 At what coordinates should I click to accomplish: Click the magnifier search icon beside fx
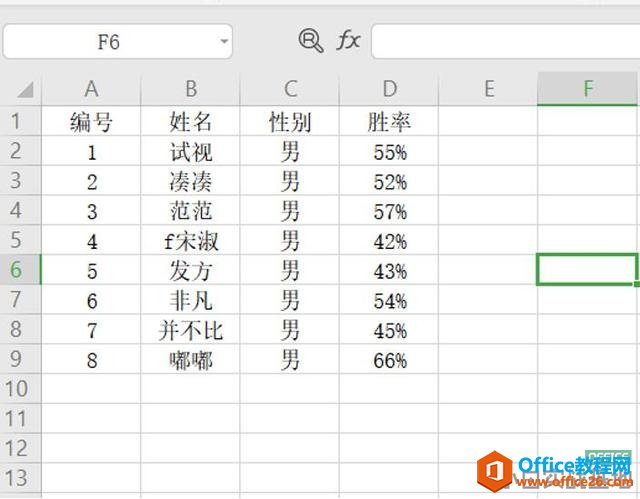click(x=311, y=41)
